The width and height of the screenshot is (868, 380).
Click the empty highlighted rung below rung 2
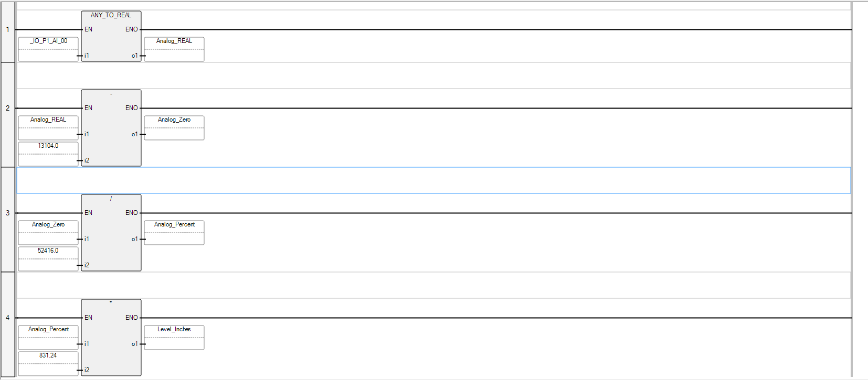coord(367,180)
